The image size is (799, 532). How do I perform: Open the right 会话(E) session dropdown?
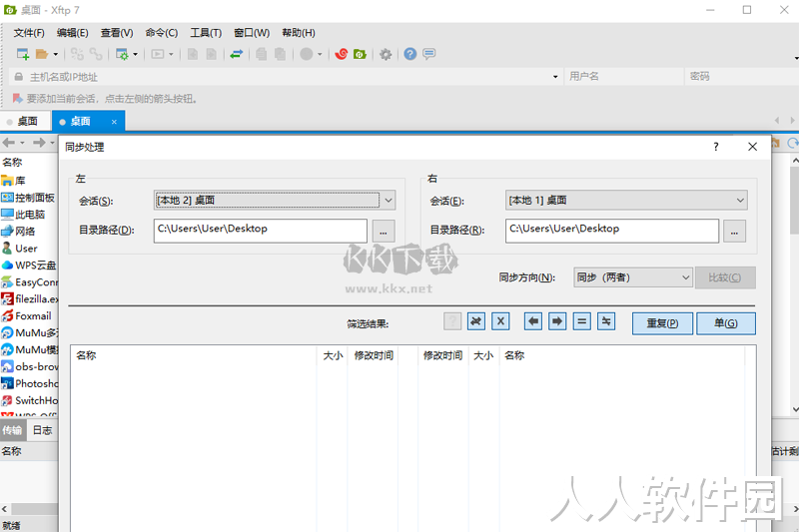point(626,200)
